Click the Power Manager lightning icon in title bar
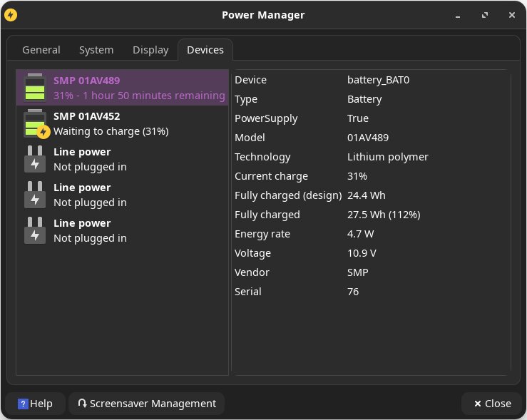This screenshot has width=527, height=420. (x=11, y=14)
